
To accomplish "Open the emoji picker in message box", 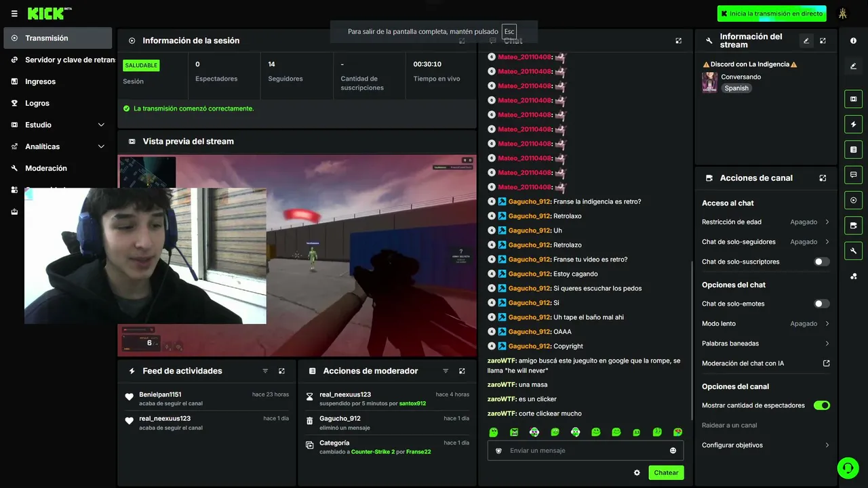I will (x=673, y=451).
